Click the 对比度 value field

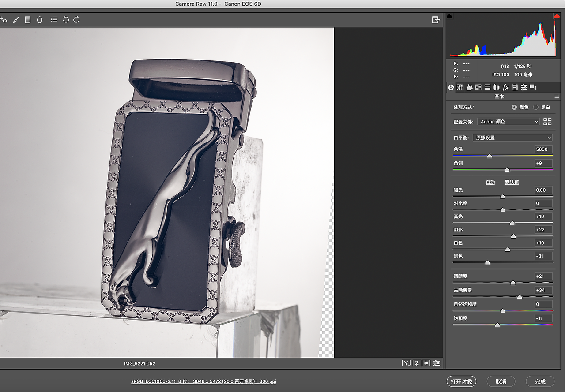click(x=543, y=203)
